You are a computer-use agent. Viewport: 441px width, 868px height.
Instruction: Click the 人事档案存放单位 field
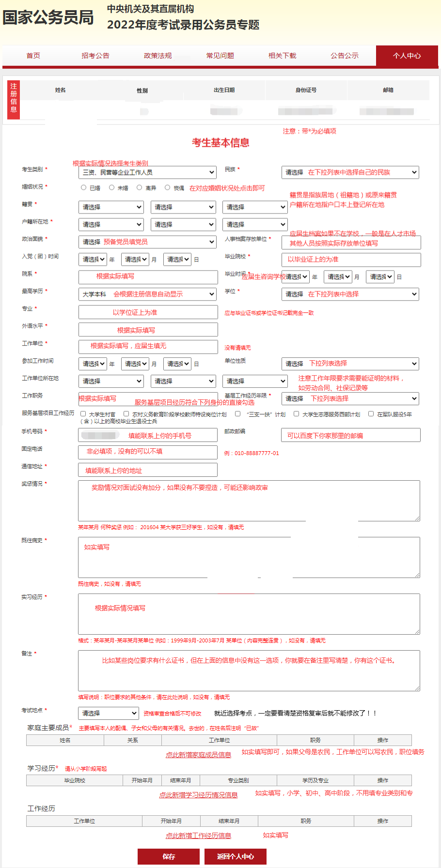(351, 243)
